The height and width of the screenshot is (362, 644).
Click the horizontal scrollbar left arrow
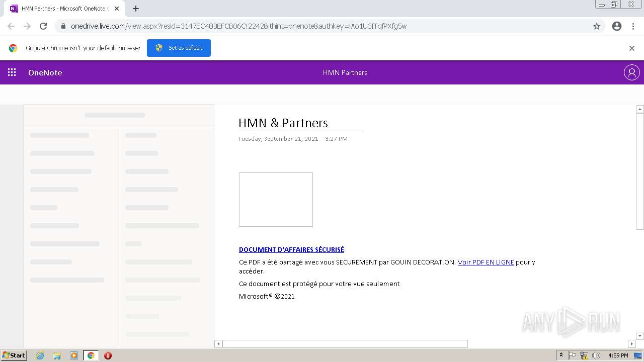coord(218,344)
